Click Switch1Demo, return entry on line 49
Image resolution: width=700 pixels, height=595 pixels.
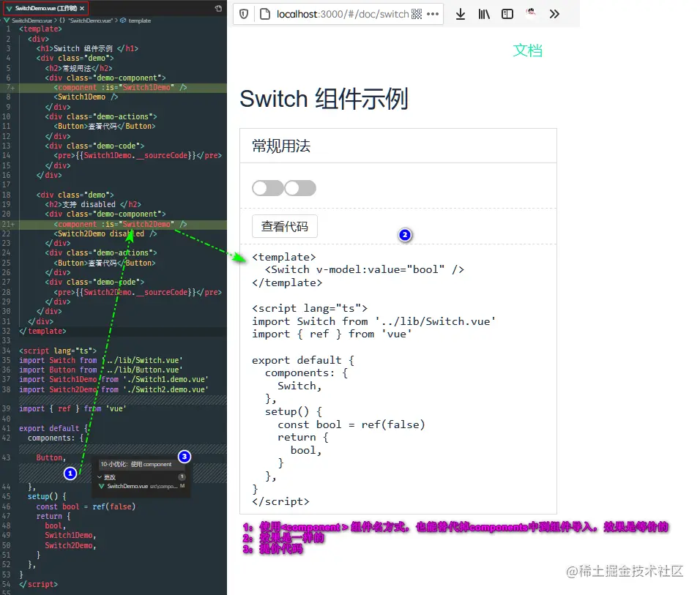[x=70, y=535]
